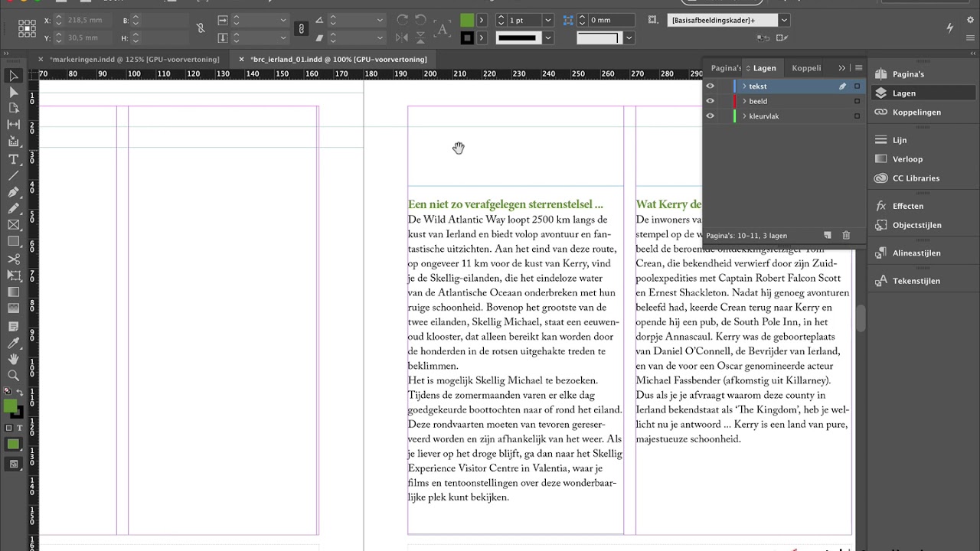
Task: Select the Content Collector tool
Action: click(x=13, y=141)
